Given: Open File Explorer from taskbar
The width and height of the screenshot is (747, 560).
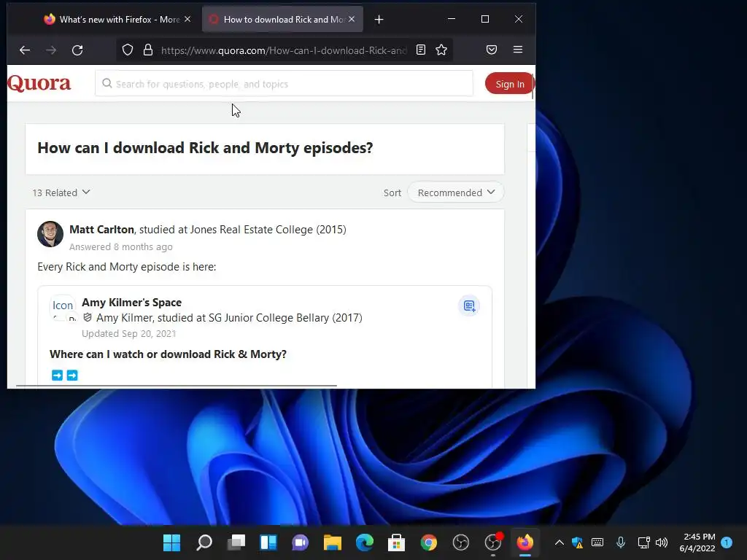Looking at the screenshot, I should 333,542.
